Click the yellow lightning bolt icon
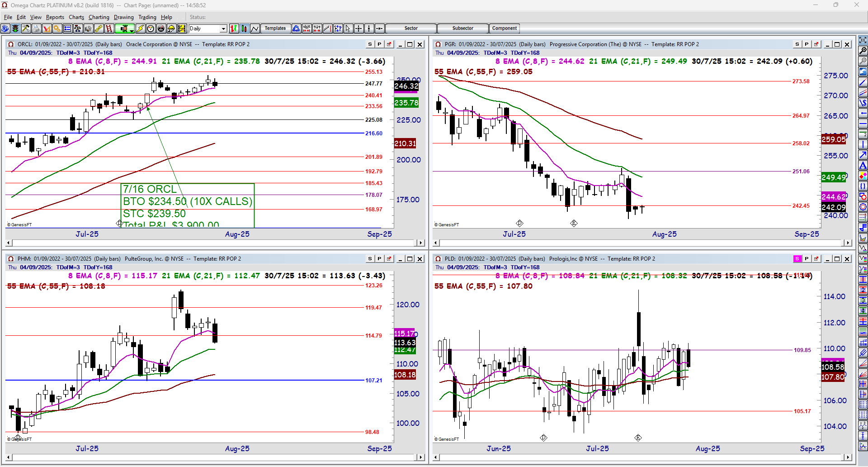 (x=140, y=29)
